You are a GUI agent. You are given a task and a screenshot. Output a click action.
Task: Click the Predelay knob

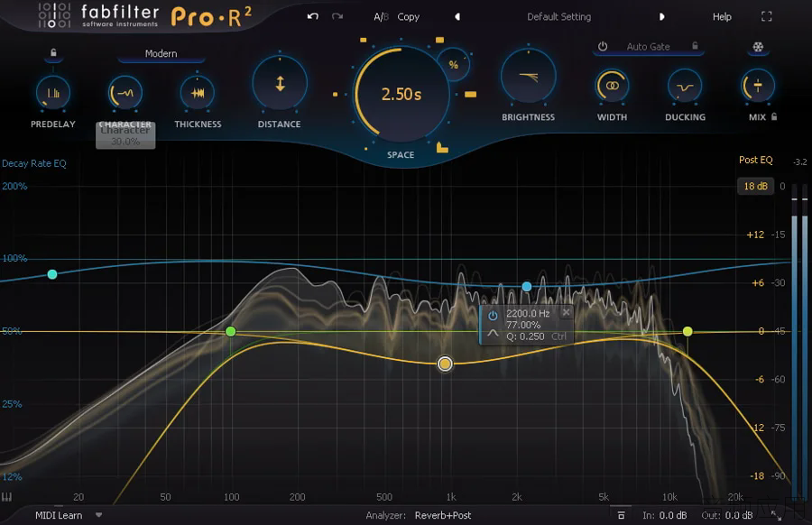(x=53, y=93)
